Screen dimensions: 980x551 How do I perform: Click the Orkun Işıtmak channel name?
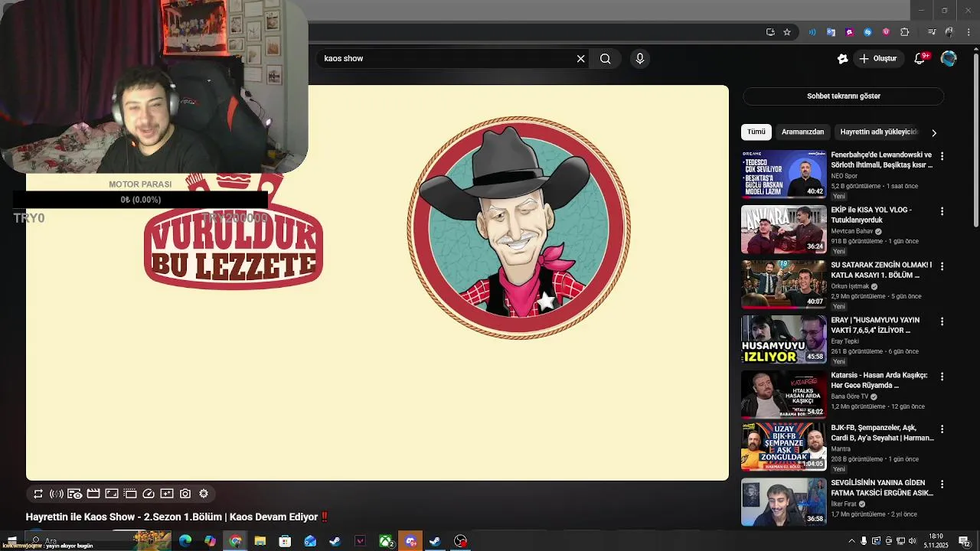pyautogui.click(x=850, y=286)
